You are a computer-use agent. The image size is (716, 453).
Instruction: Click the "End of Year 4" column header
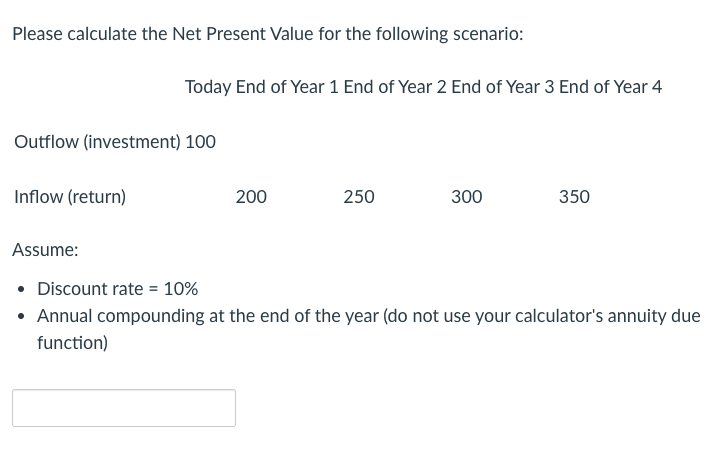click(611, 87)
